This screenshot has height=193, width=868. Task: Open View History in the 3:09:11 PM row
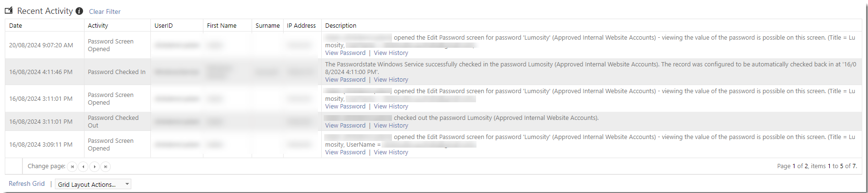[x=391, y=152]
